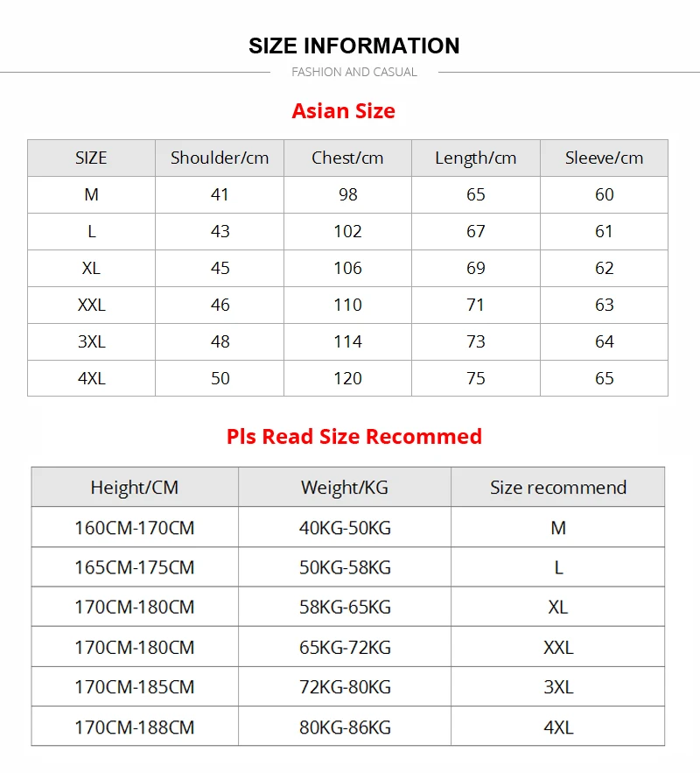Select the Chest/cm column header
This screenshot has height=773, width=700.
coord(347,158)
